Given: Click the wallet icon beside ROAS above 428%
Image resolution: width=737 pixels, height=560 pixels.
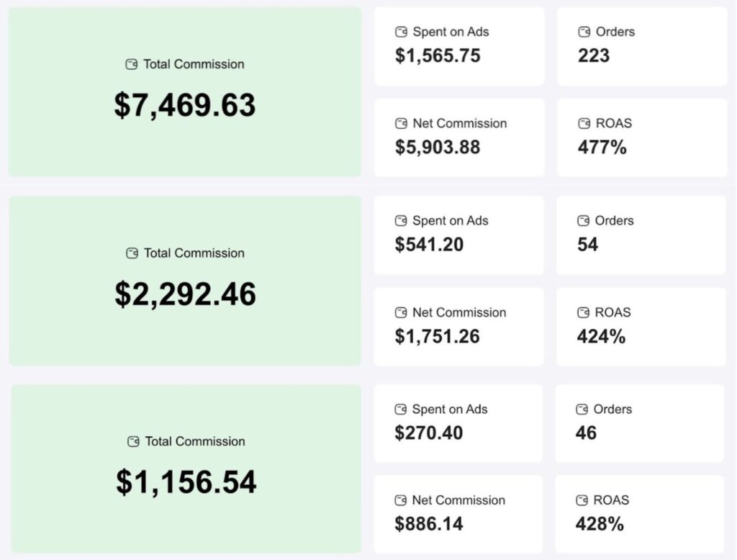Looking at the screenshot, I should pos(582,500).
